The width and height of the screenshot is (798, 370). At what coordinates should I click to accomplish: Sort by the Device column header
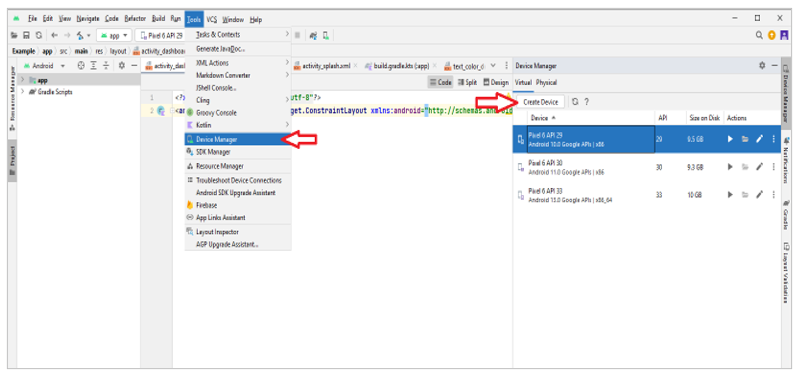(543, 118)
